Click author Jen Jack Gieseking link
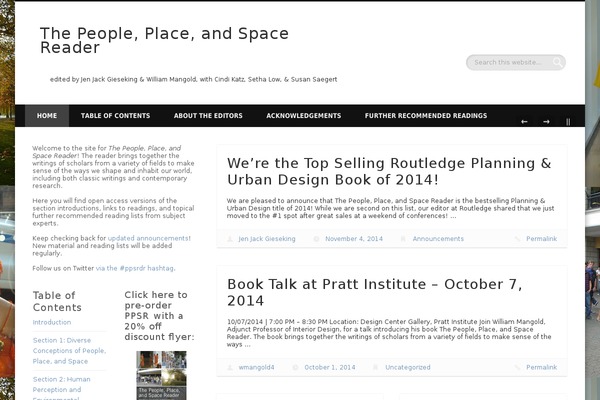 point(267,239)
